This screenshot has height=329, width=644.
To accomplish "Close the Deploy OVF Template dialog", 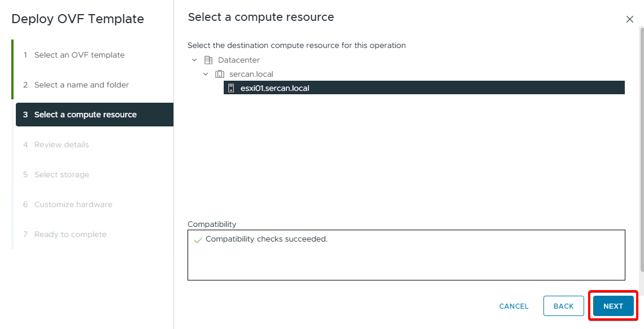I will pos(629,19).
